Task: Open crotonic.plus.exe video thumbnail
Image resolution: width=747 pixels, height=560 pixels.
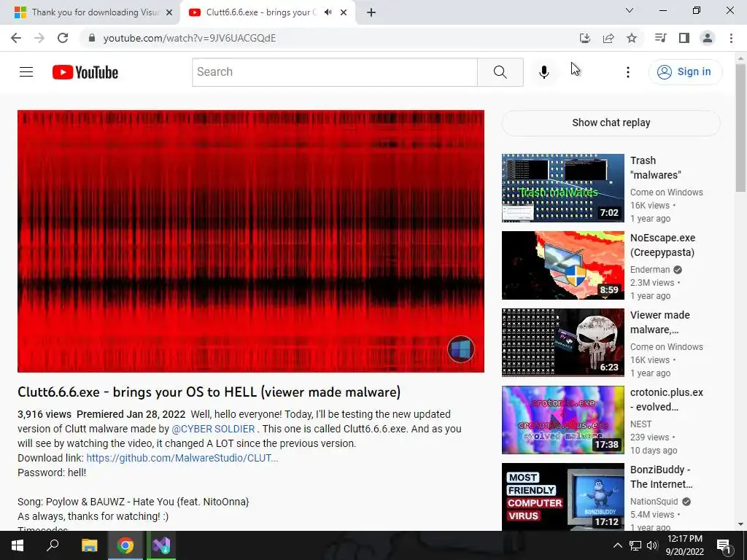Action: (562, 420)
